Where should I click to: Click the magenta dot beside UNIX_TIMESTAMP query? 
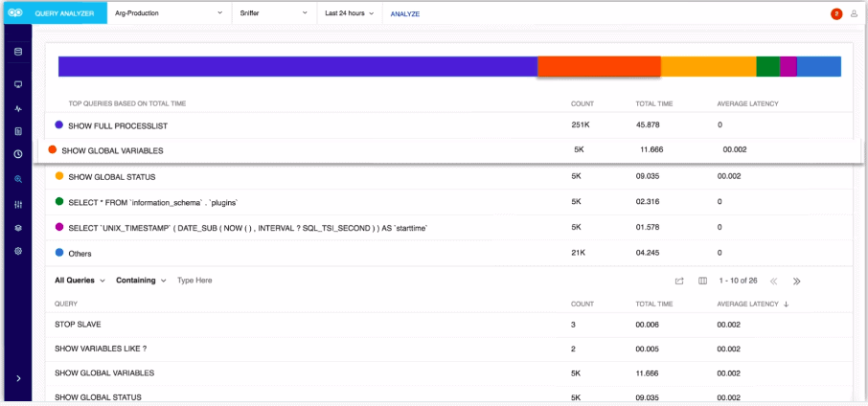(59, 227)
